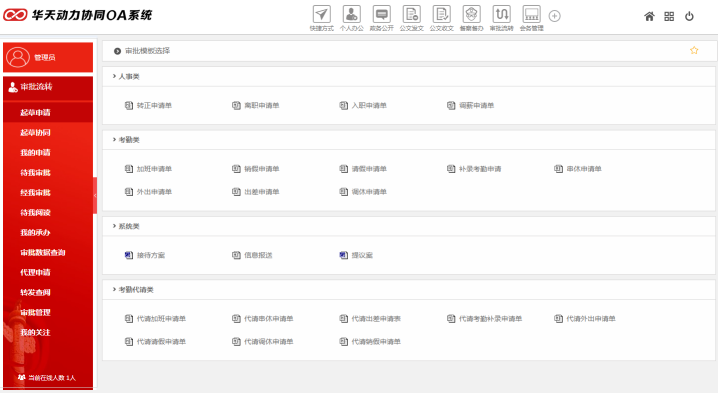The height and width of the screenshot is (393, 718).
Task: Go to the home page icon
Action: [x=649, y=16]
